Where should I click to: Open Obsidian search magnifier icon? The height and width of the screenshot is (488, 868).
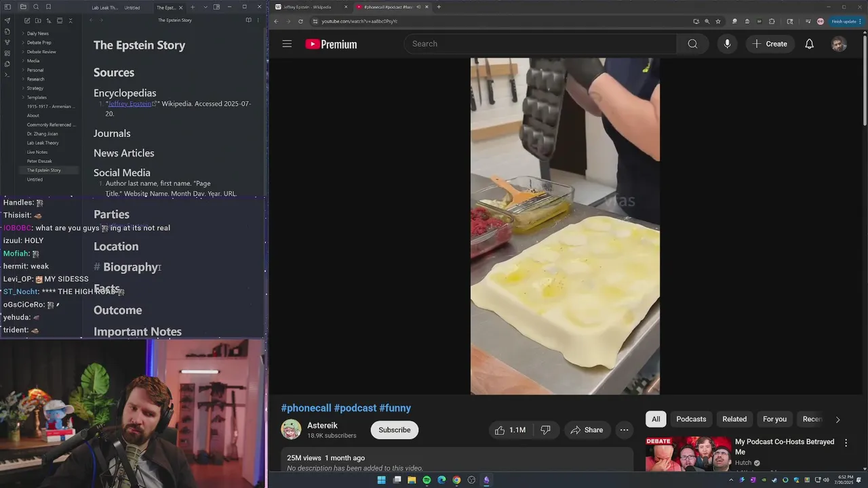coord(36,7)
